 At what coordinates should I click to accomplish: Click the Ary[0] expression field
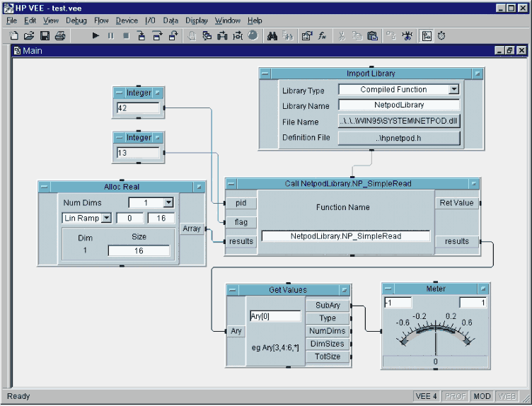tap(275, 316)
